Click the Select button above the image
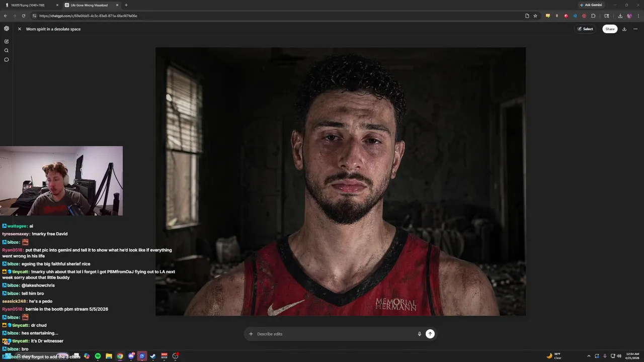Screen dimensions: 644x362 585,29
